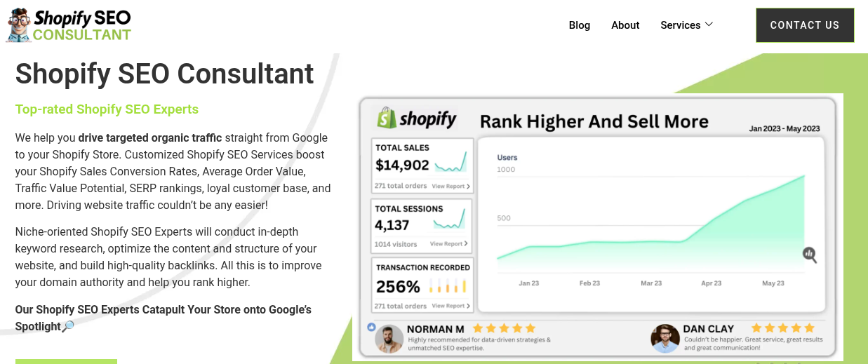Open the Blog page
This screenshot has height=364, width=868.
580,25
